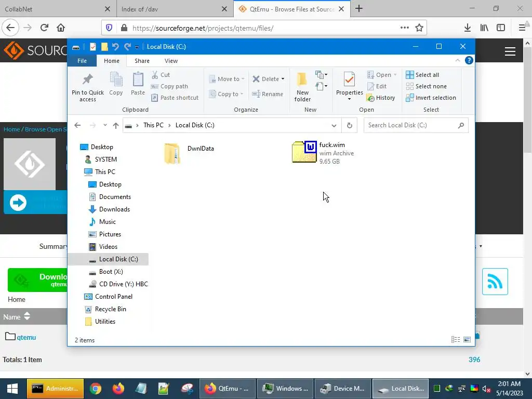Open recent locations dropdown arrow
Image resolution: width=532 pixels, height=399 pixels.
click(x=105, y=125)
